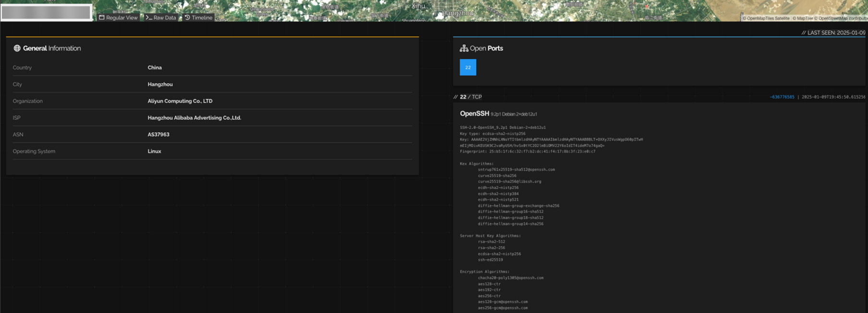Open the -636776585 hash link

click(x=782, y=97)
